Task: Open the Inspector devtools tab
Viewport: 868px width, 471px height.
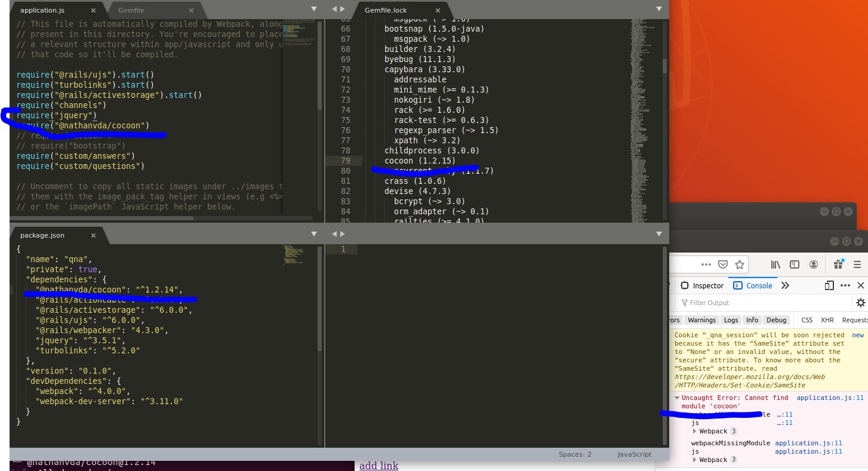Action: (x=703, y=285)
